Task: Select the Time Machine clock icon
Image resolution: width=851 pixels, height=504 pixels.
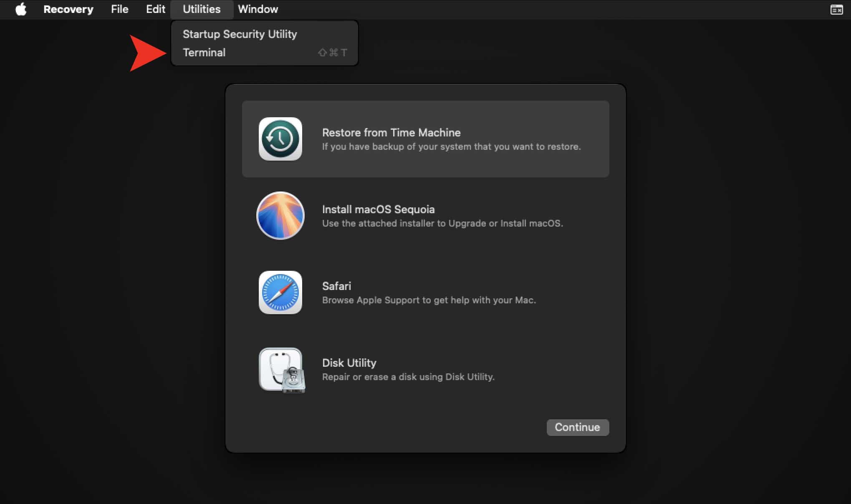Action: tap(280, 139)
